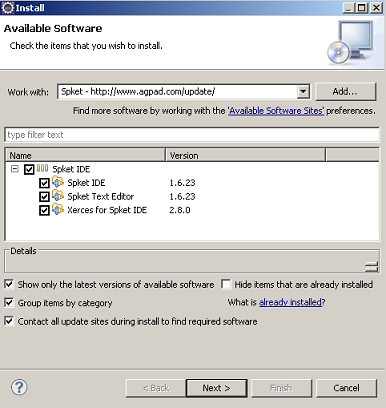Uncheck the Spket IDE 1.6.23 feature checkbox

click(44, 183)
